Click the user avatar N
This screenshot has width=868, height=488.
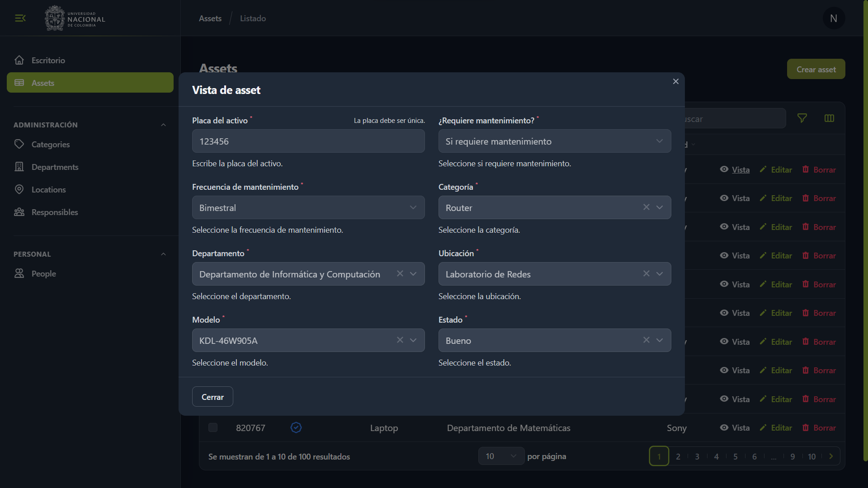point(834,19)
